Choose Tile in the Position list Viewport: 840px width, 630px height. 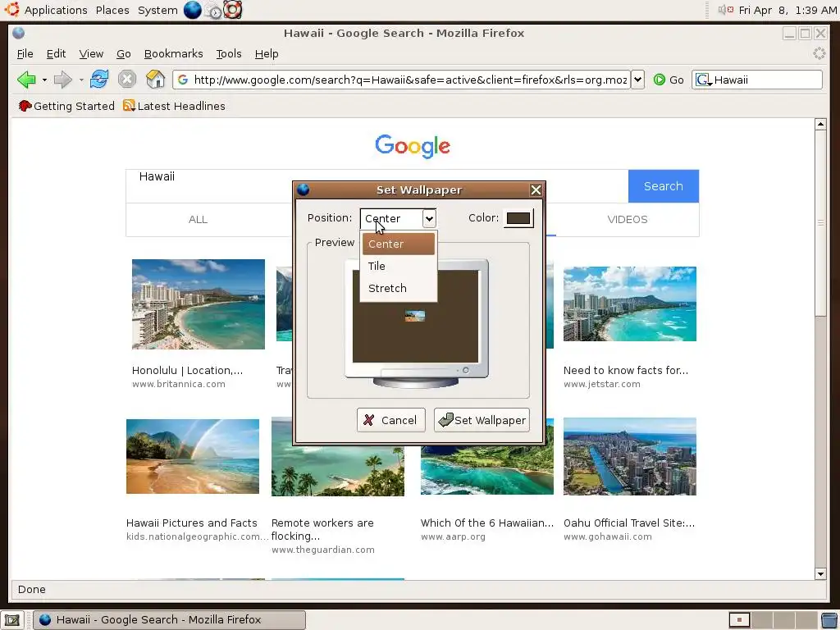tap(398, 266)
